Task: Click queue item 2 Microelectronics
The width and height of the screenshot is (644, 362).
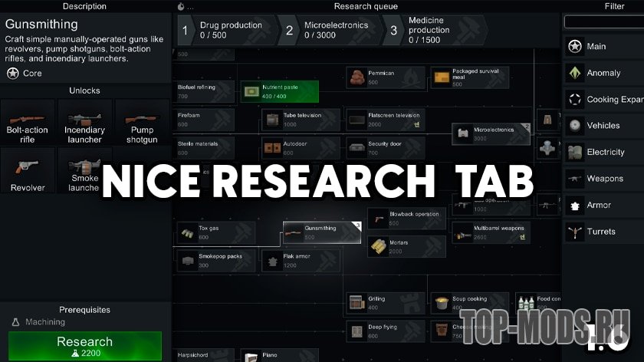Action: pyautogui.click(x=330, y=30)
